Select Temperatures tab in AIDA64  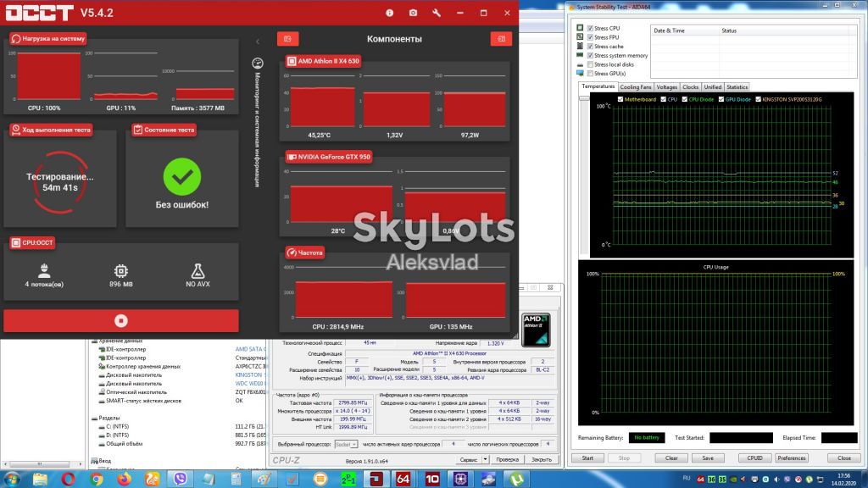point(598,86)
